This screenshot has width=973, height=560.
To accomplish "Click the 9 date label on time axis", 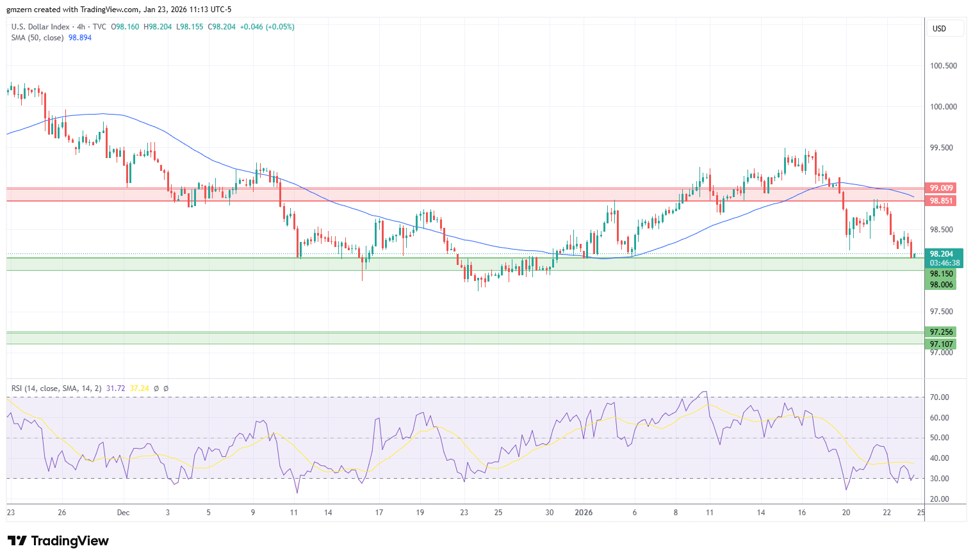I will (x=253, y=513).
